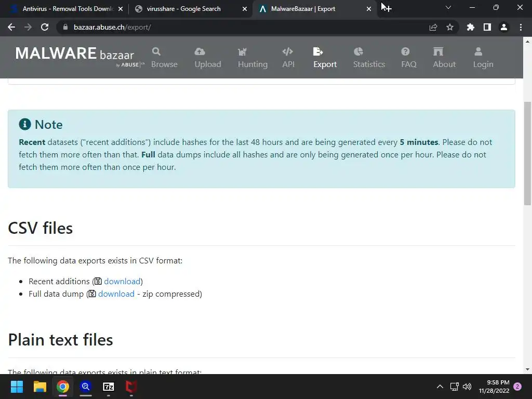Open the Chrome extensions menu
Image resolution: width=532 pixels, height=399 pixels.
tap(470, 27)
